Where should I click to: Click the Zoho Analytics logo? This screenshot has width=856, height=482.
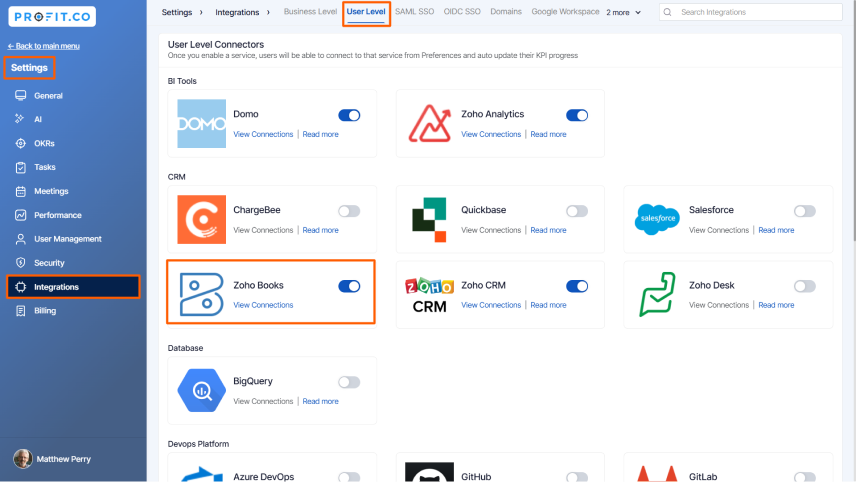pos(430,123)
